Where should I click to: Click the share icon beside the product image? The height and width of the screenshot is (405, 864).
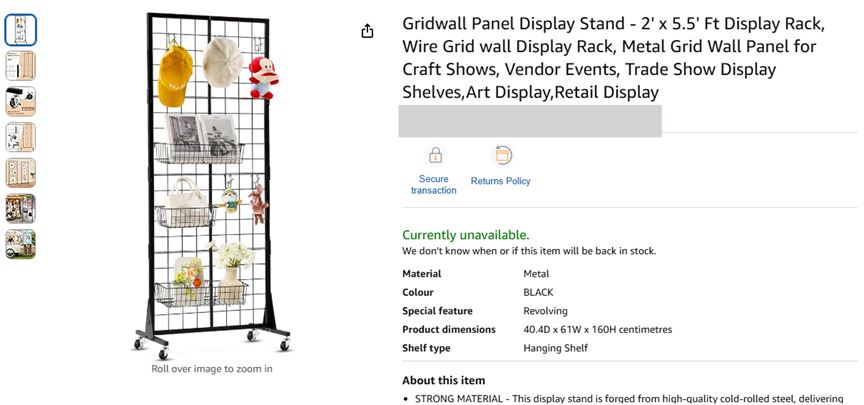tap(367, 31)
